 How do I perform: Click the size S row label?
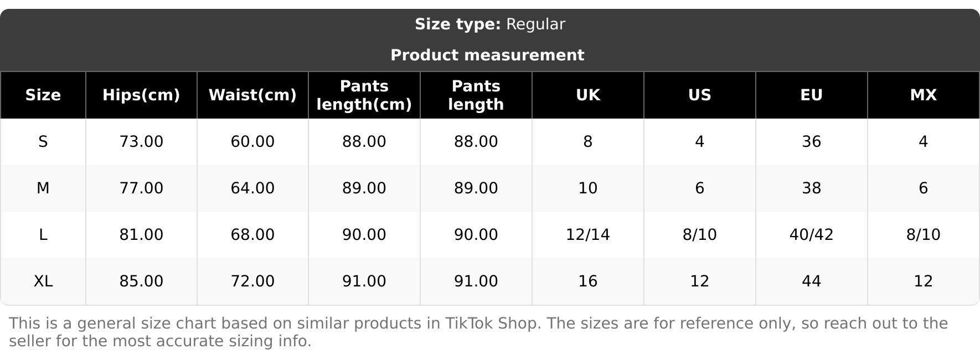pos(43,142)
